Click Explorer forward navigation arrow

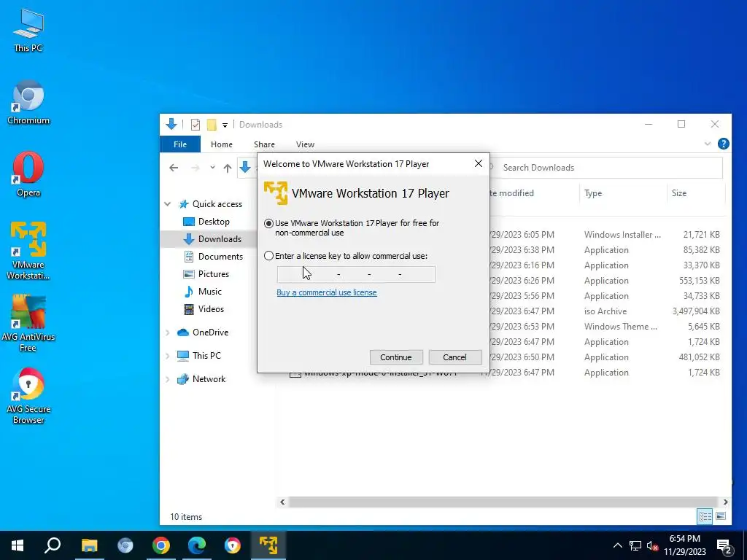[x=196, y=168]
